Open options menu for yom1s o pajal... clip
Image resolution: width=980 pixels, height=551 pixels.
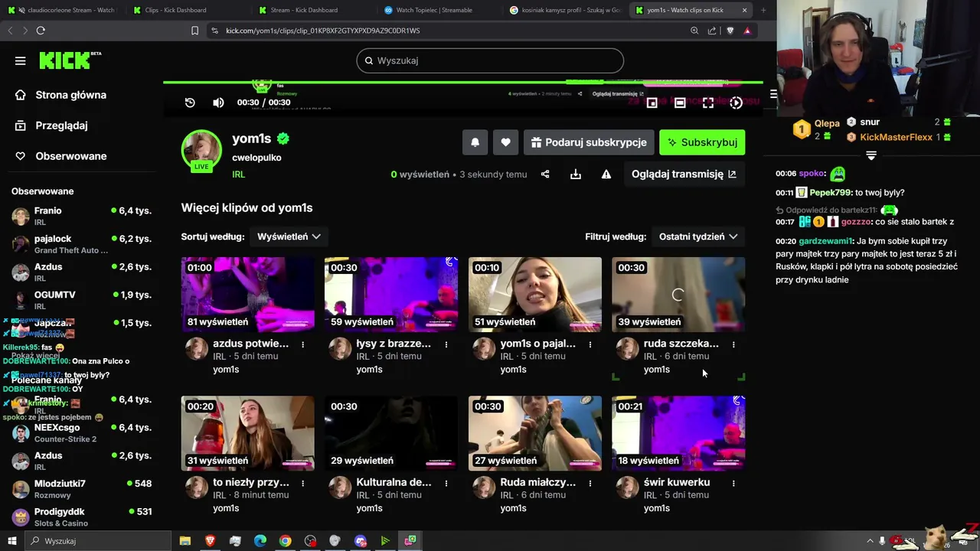(590, 344)
